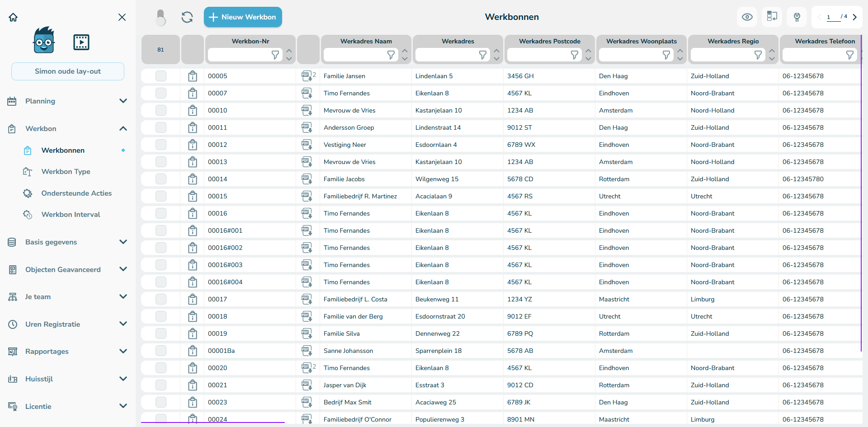Refresh the Werkbonnen list
868x427 pixels.
pyautogui.click(x=187, y=17)
